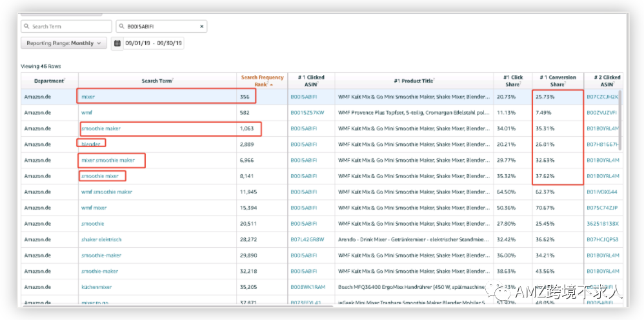Click the #1 Conversion Share column header

[x=558, y=81]
